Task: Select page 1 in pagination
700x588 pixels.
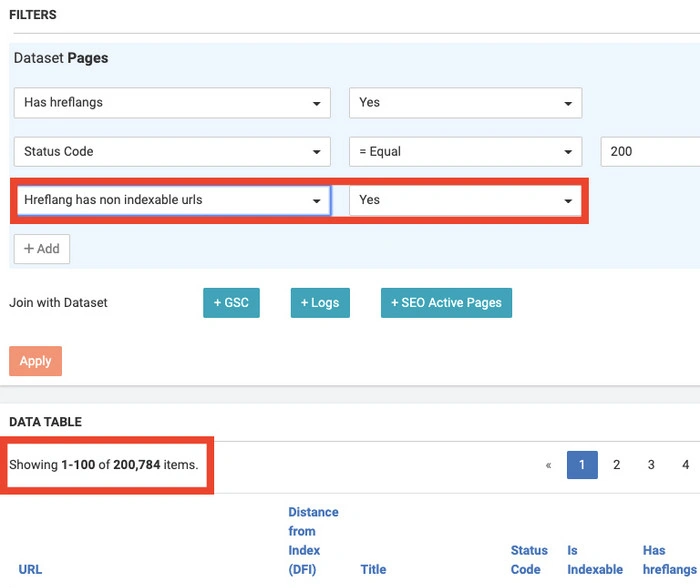Action: (x=582, y=465)
